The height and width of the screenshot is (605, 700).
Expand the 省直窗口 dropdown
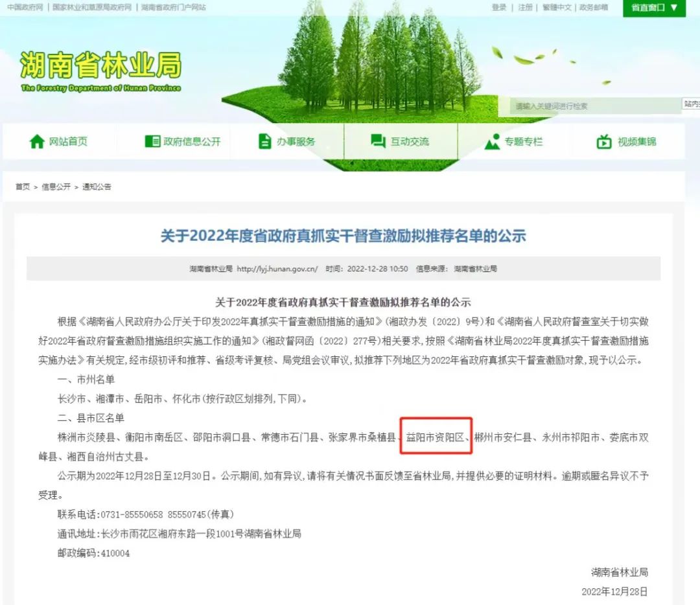654,8
